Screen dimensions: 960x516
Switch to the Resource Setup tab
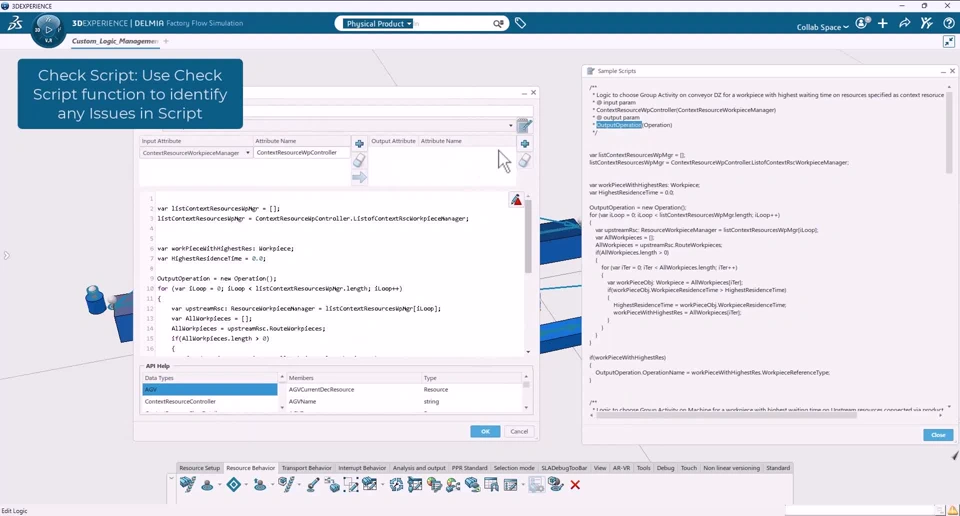click(x=200, y=468)
